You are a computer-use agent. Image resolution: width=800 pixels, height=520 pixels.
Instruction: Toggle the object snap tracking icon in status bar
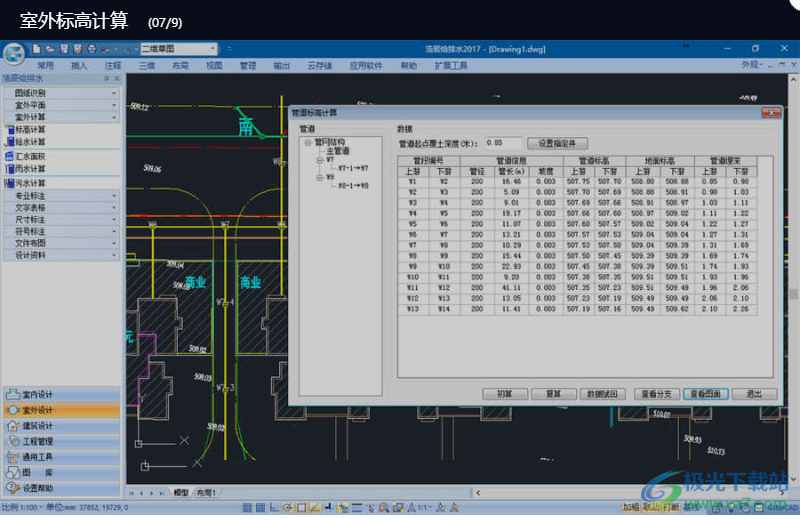[x=315, y=507]
